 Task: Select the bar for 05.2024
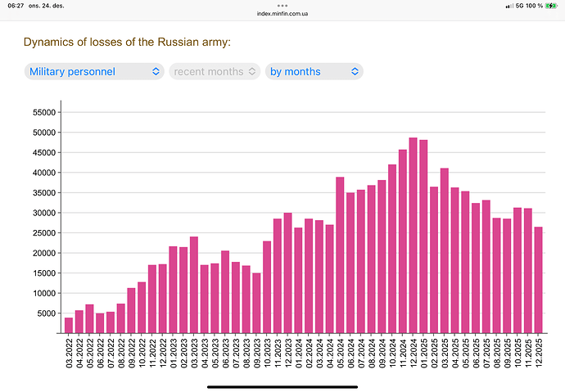(340, 255)
